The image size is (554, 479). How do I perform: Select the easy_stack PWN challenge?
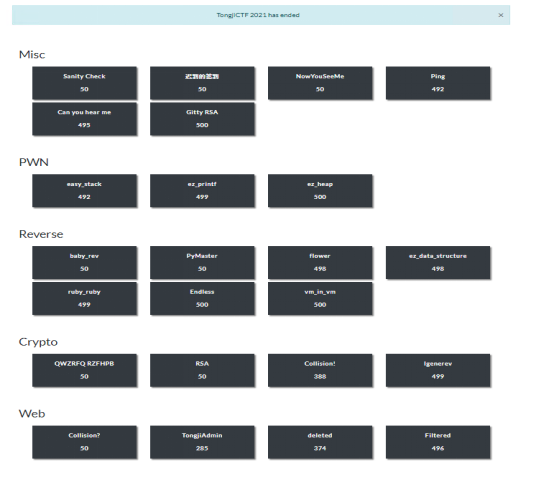click(84, 191)
